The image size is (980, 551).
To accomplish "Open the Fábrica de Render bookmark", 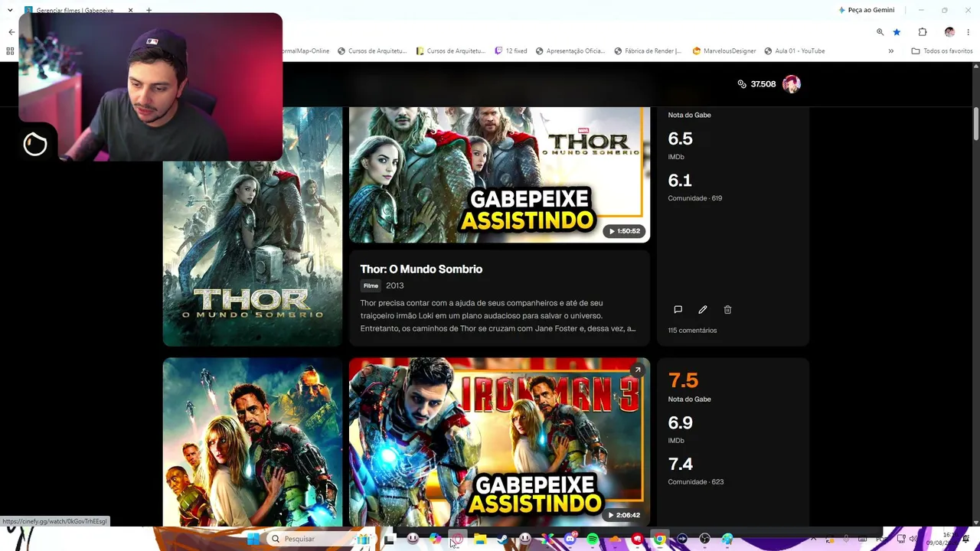I will click(x=648, y=51).
